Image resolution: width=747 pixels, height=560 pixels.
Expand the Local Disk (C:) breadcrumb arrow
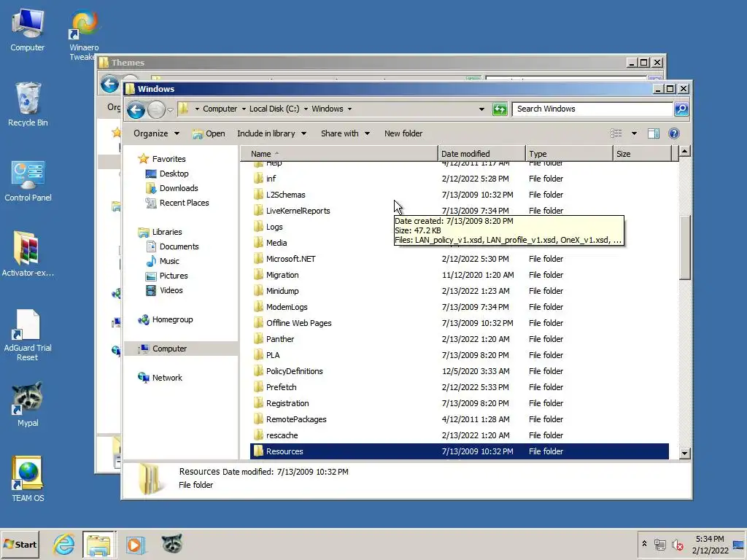point(306,109)
